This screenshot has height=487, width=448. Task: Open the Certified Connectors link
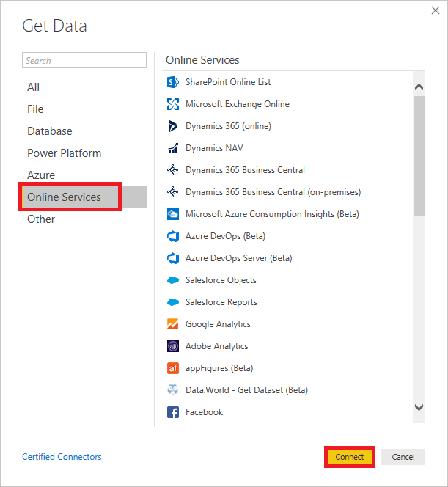(62, 457)
